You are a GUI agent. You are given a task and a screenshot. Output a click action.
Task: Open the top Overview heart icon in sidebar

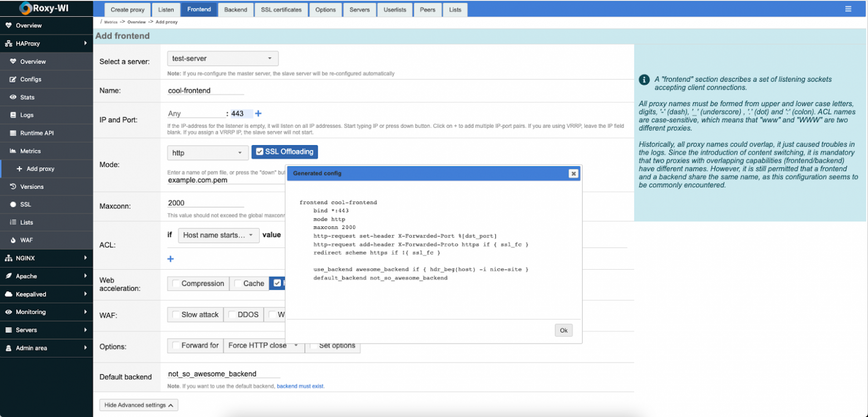(x=9, y=26)
